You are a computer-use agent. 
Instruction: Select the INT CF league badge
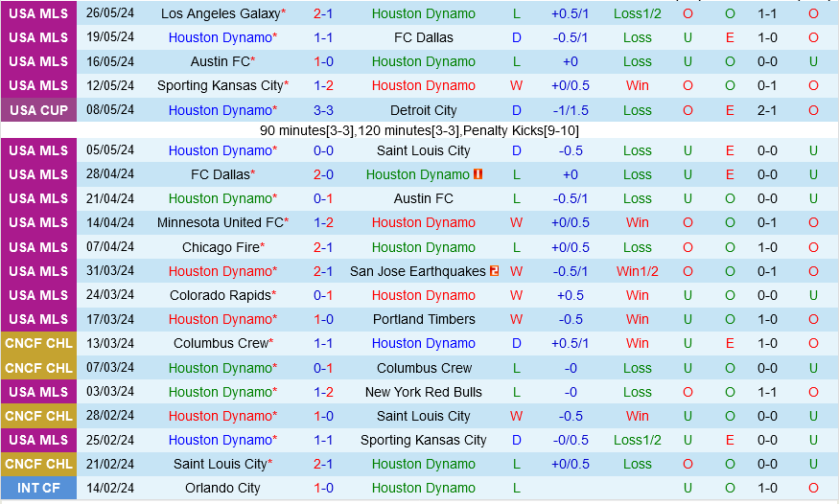[39, 488]
